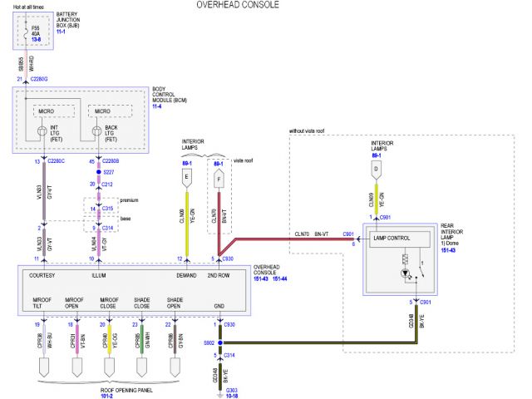
Task: Select the vista roof F connector symbol
Action: [219, 177]
